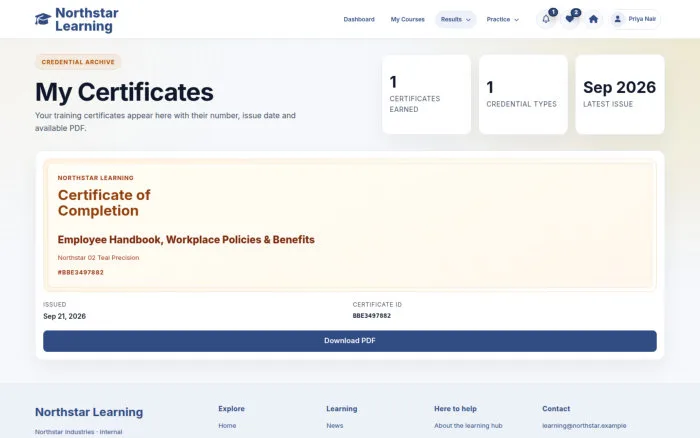Screen dimensions: 700x438
Task: Click the footer Learning heading
Action: [x=342, y=409]
